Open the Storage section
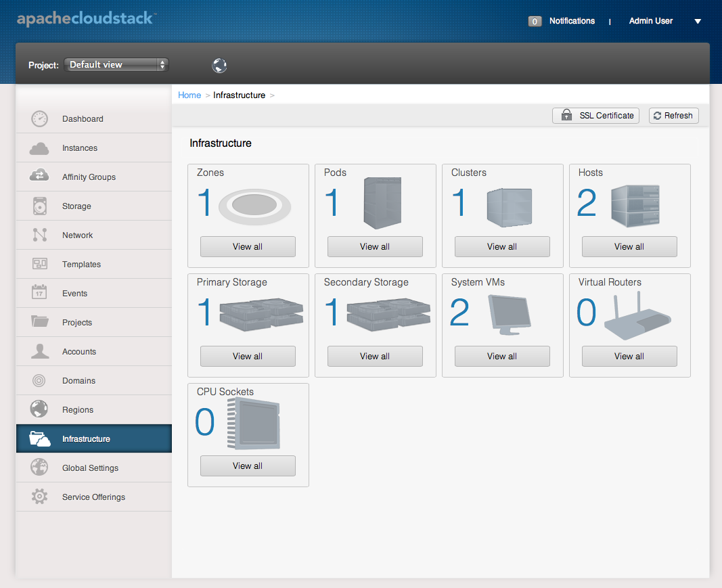The image size is (722, 588). click(x=94, y=206)
